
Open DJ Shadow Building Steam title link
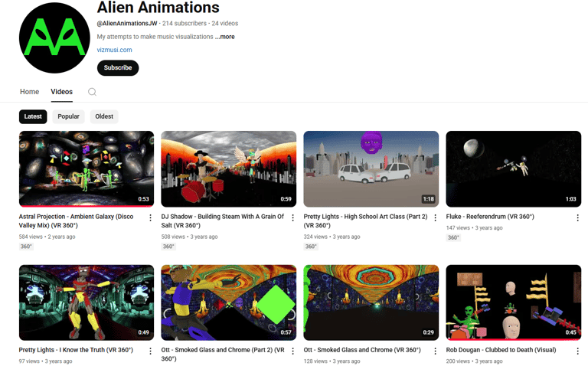(222, 221)
